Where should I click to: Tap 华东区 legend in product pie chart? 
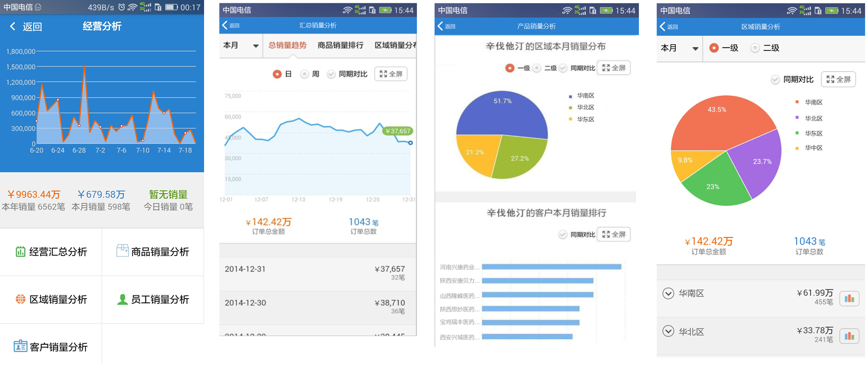[x=582, y=120]
